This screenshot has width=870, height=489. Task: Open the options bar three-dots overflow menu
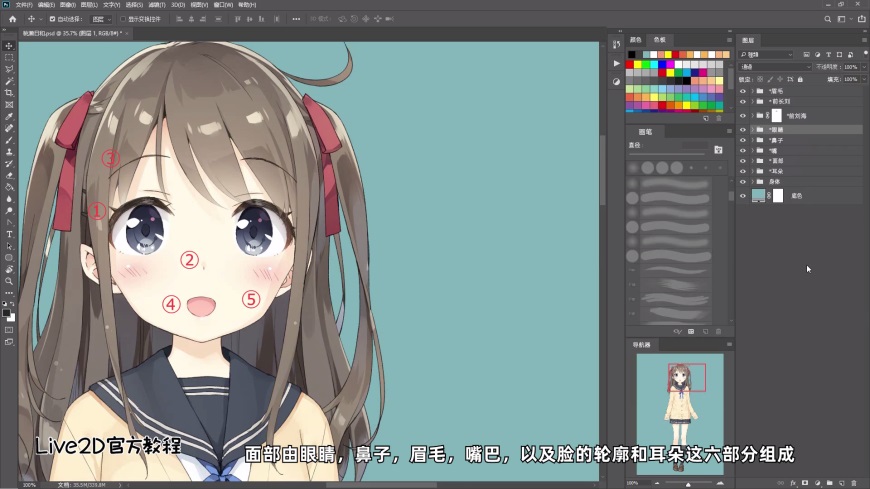tap(296, 19)
